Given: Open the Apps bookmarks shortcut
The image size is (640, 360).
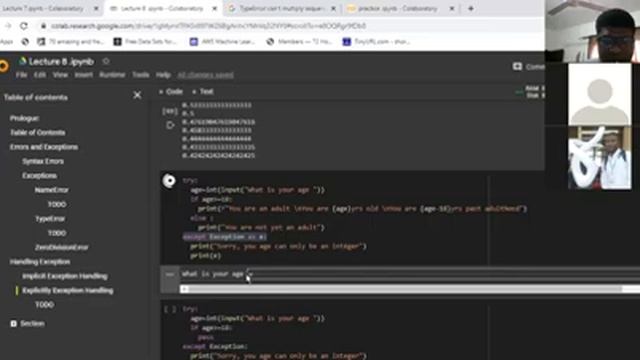Looking at the screenshot, I should [6, 42].
